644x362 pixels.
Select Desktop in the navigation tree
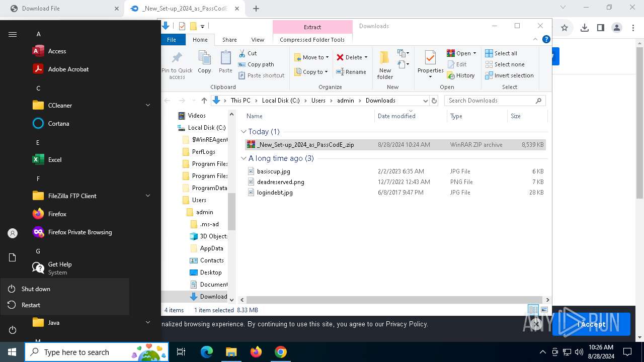(210, 273)
